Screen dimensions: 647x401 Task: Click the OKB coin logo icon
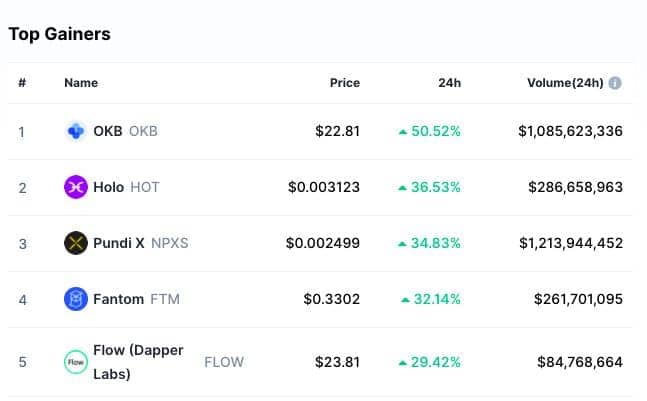(x=76, y=132)
